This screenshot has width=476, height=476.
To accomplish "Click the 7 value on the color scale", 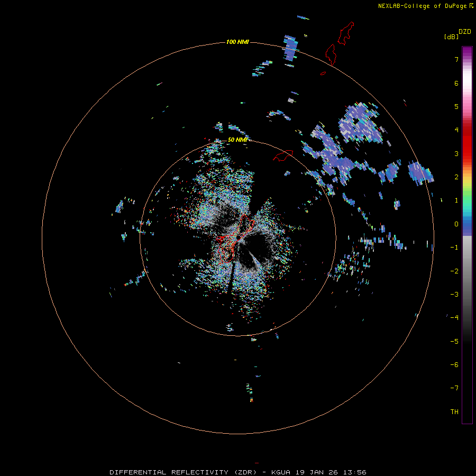I will point(456,59).
